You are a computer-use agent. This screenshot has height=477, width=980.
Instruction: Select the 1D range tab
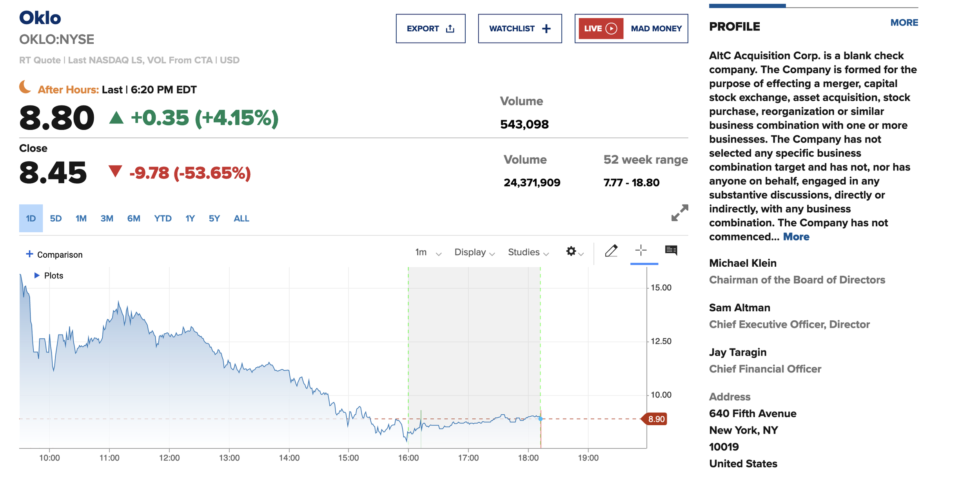(31, 218)
